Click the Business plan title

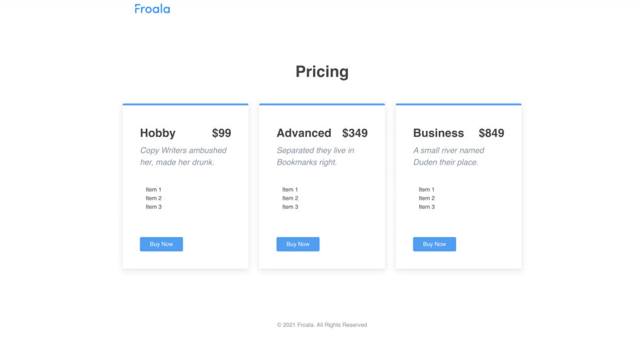pos(438,133)
